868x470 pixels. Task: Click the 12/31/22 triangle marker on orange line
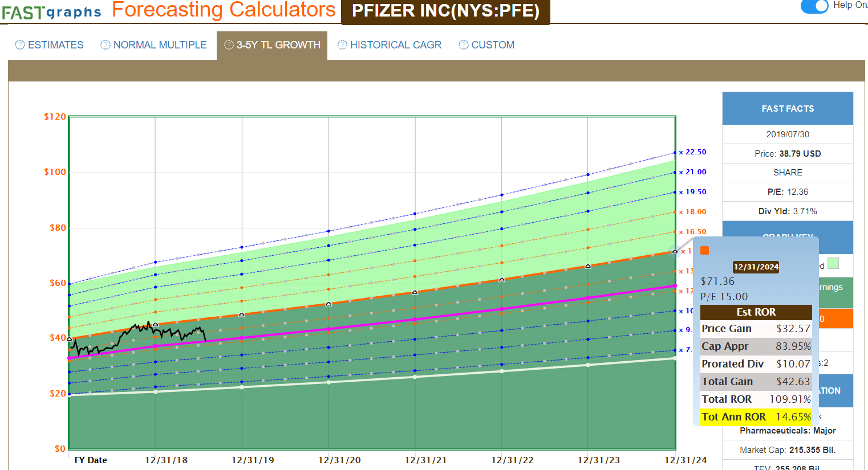point(502,280)
